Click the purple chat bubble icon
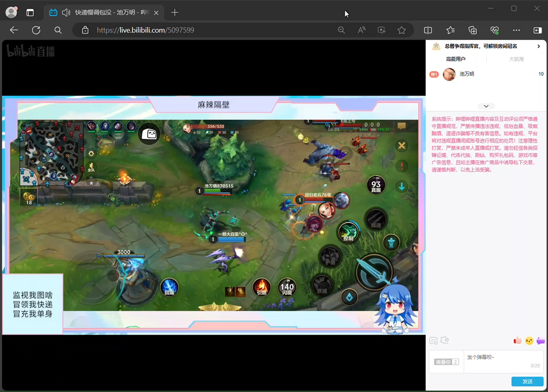Screen dimensions: 548x392 [x=540, y=341]
